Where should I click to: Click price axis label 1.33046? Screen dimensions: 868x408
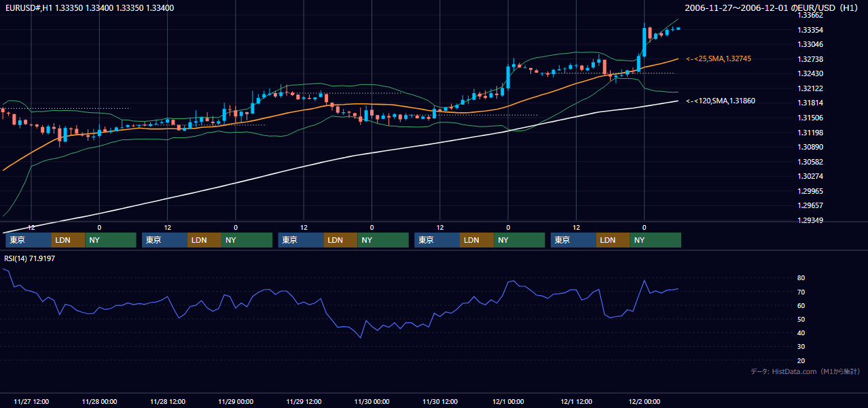tap(810, 44)
